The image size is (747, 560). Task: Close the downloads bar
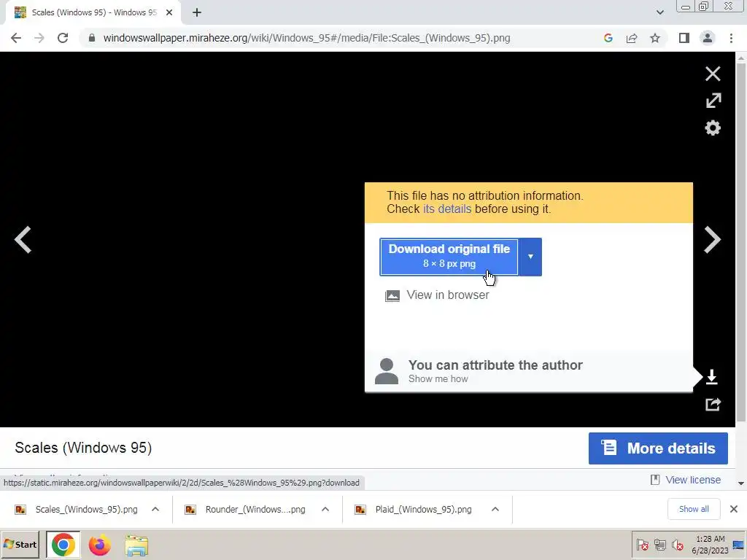pyautogui.click(x=734, y=509)
